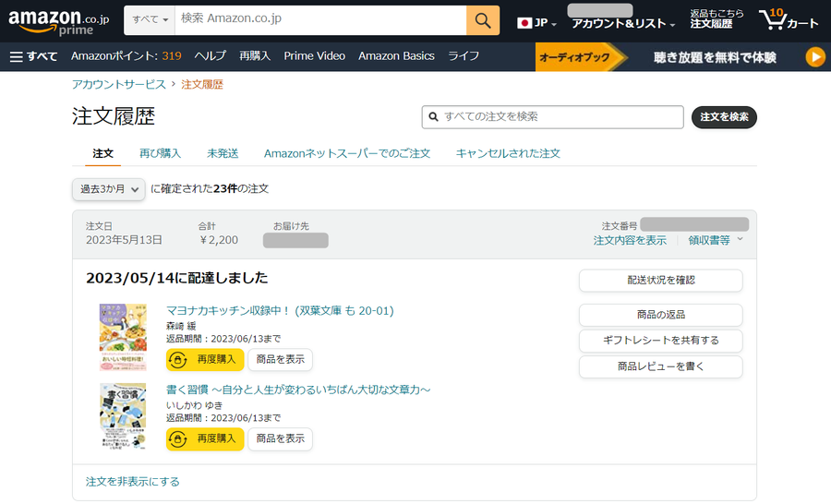Expand the 領収書等 dropdown
831x504 pixels.
point(716,240)
